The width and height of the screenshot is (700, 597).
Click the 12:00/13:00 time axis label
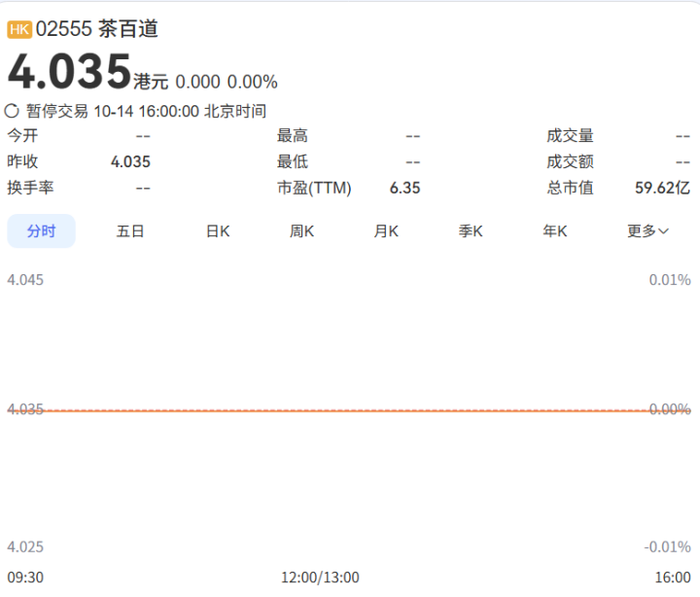pyautogui.click(x=320, y=578)
